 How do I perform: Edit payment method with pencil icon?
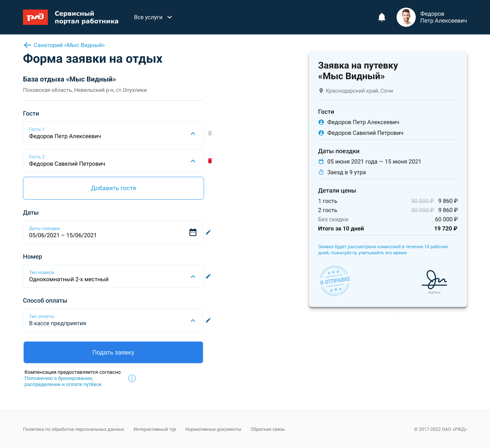click(x=208, y=320)
